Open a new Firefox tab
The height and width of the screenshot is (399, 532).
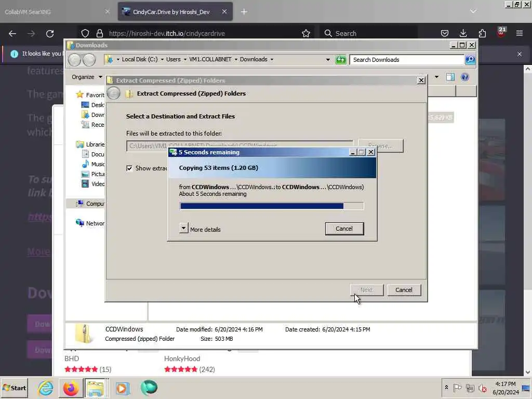pos(244,12)
